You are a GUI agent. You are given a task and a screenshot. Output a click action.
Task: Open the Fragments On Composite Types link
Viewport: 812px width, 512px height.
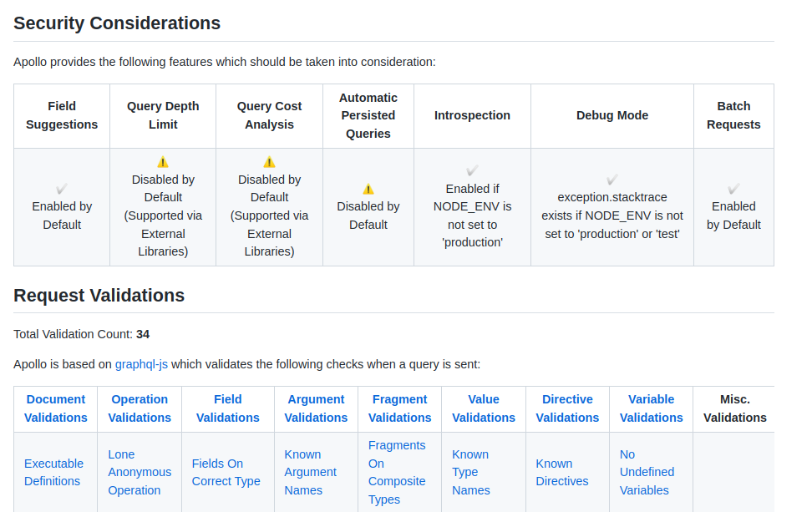397,472
